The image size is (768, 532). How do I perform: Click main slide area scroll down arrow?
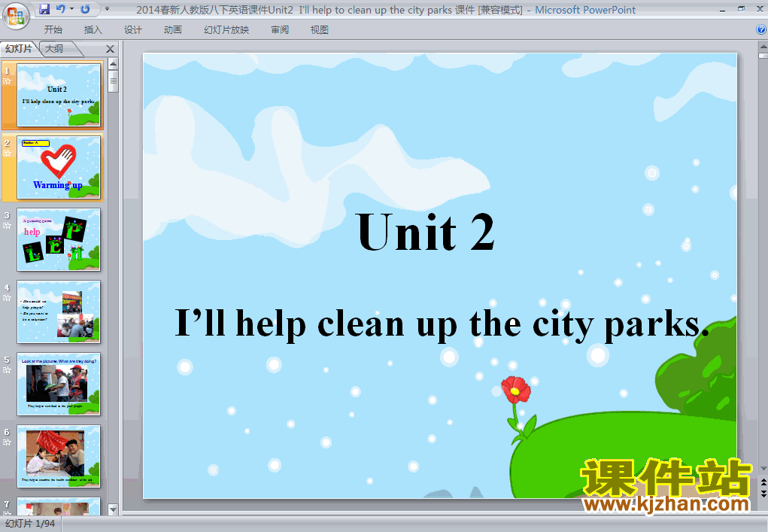tap(763, 469)
